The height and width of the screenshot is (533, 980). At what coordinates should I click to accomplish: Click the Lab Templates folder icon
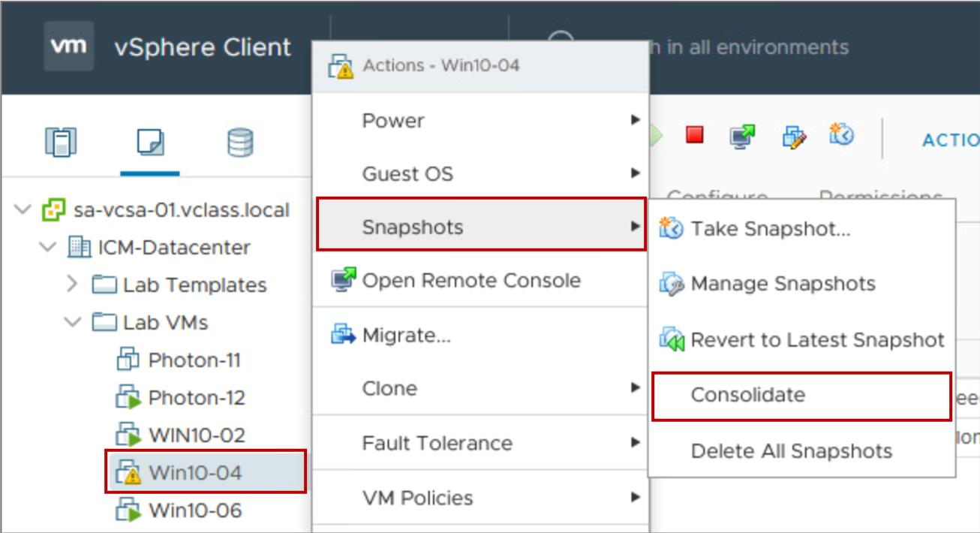[x=104, y=285]
